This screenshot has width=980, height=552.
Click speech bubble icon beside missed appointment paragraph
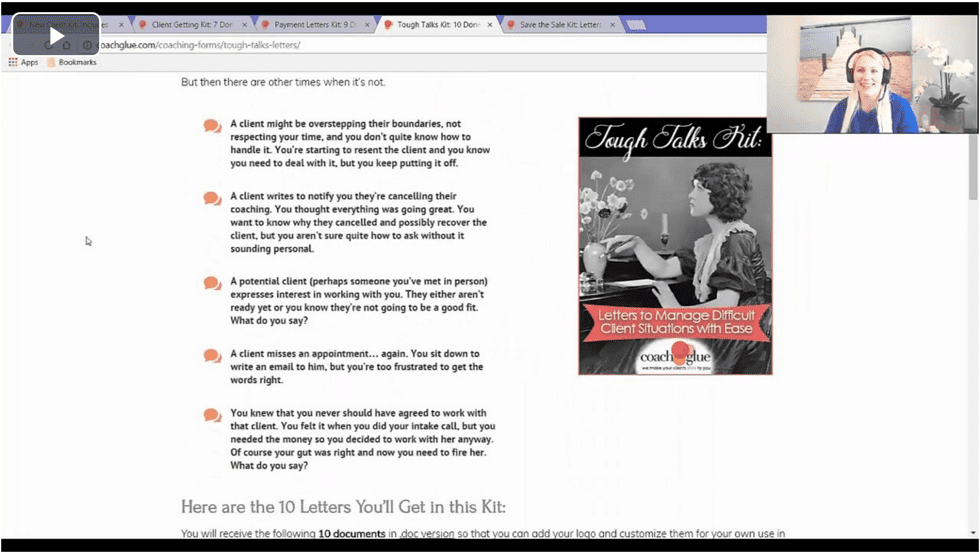[212, 355]
